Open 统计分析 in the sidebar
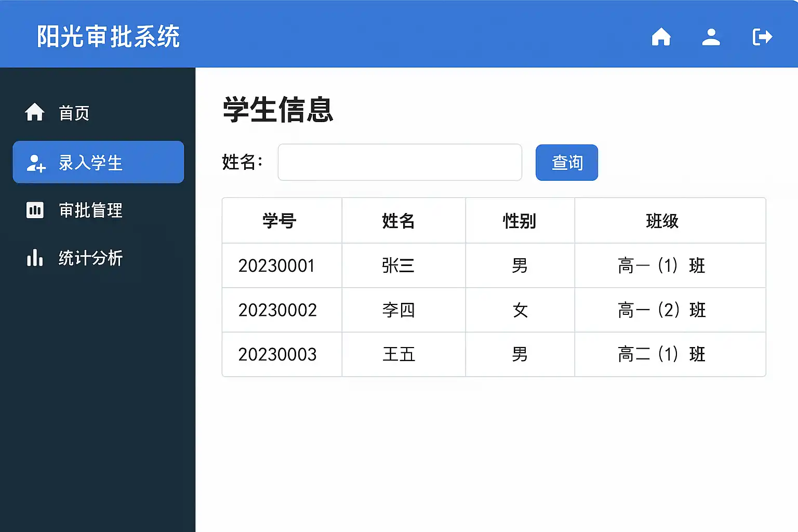The image size is (798, 532). click(98, 258)
